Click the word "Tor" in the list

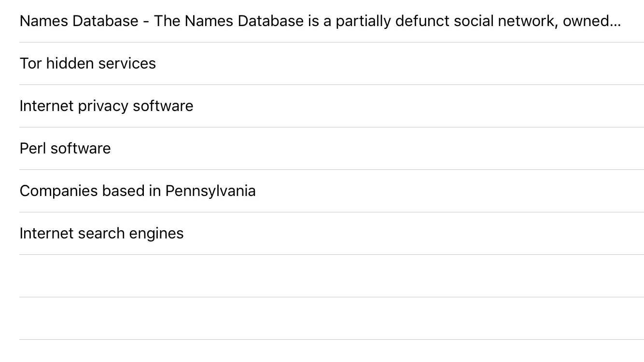pos(30,64)
